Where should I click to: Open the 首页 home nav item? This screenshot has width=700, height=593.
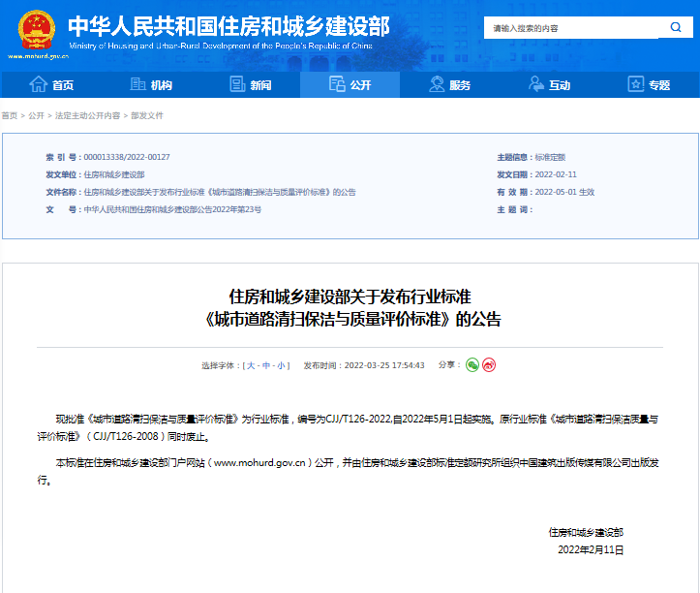[52, 85]
